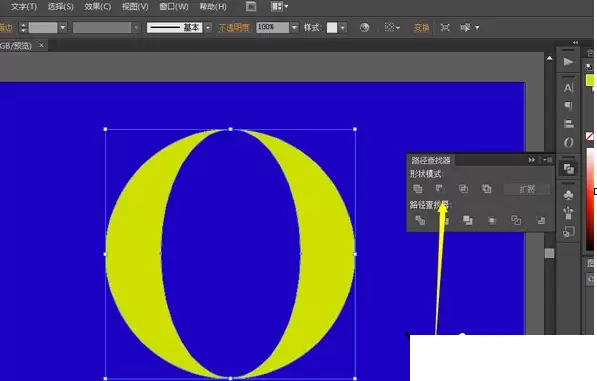The width and height of the screenshot is (597, 381).
Task: Click the Isolate Selected Object icon
Action: (445, 27)
